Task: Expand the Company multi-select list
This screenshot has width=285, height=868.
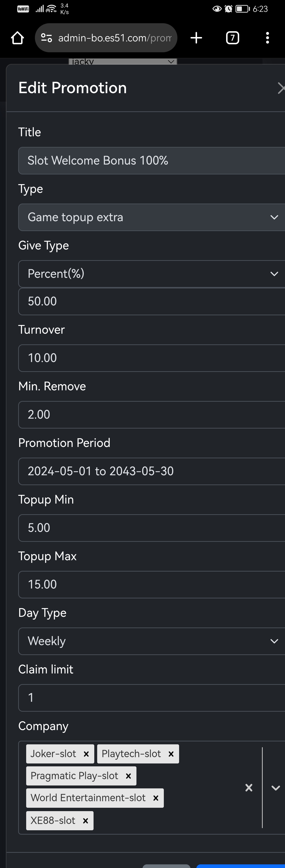Action: [x=276, y=787]
